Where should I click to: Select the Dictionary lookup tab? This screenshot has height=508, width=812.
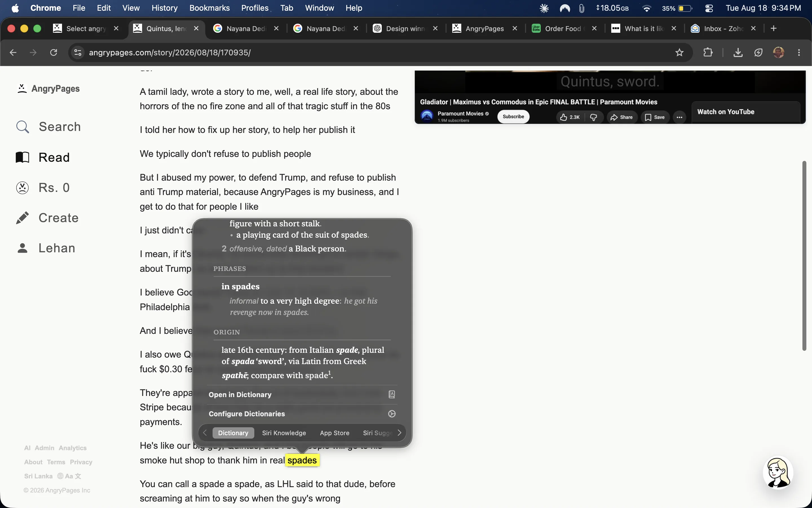pyautogui.click(x=233, y=433)
